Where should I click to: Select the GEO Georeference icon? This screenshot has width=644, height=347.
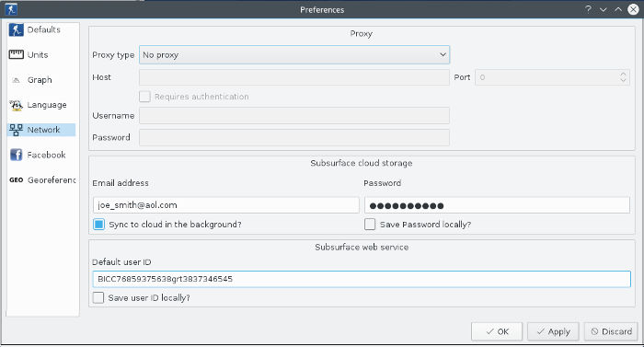pos(16,180)
